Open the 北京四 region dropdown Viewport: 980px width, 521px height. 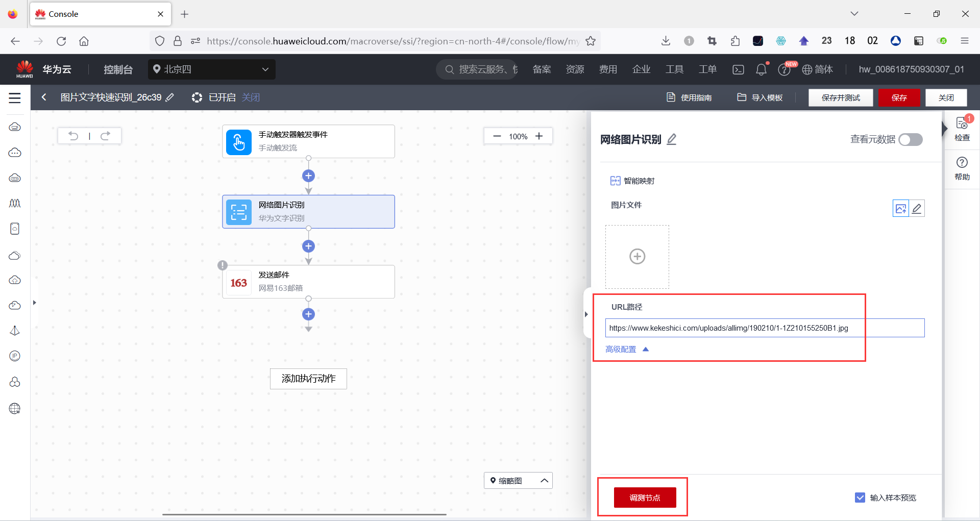pos(212,69)
